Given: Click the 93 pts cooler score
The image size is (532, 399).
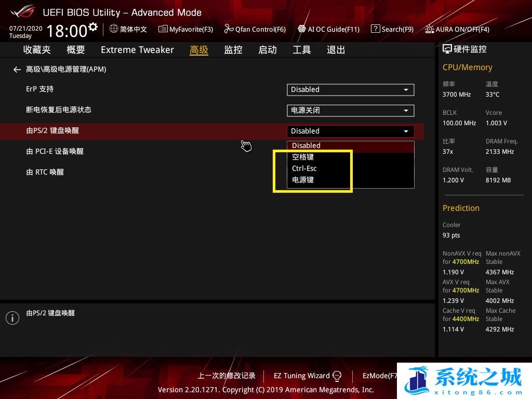Looking at the screenshot, I should [x=451, y=235].
